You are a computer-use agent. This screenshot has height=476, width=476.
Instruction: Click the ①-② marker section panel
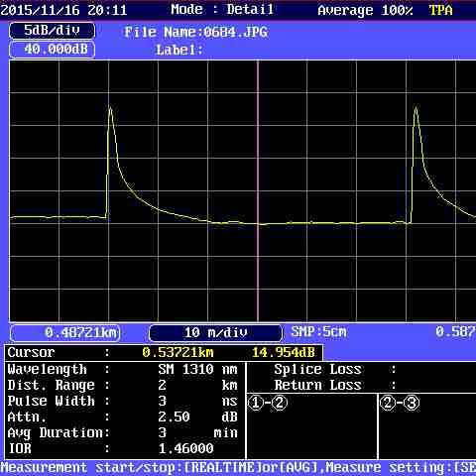(311, 425)
